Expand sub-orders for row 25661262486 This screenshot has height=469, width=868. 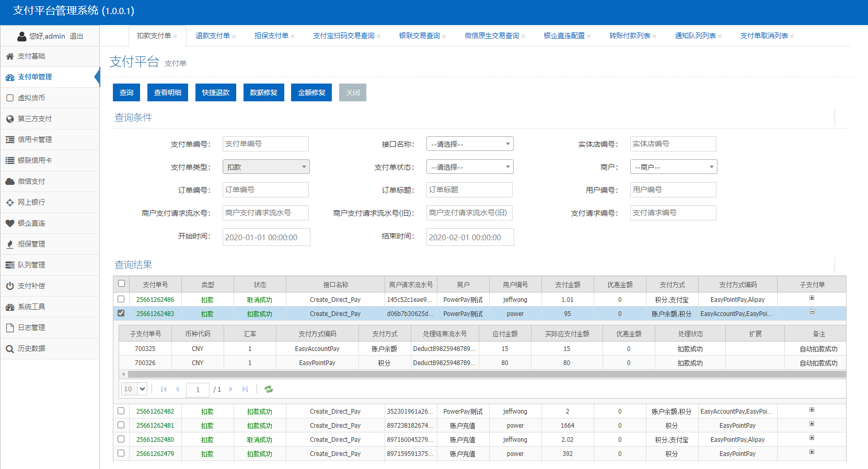812,298
